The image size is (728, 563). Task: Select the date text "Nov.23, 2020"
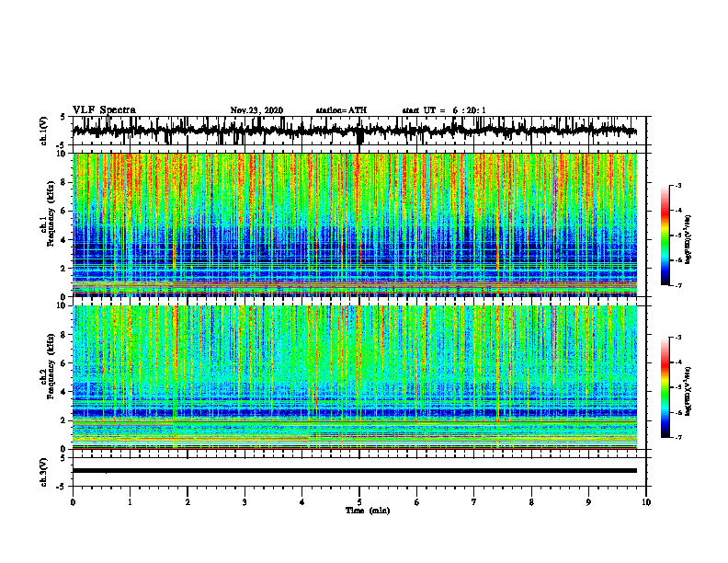[x=256, y=110]
